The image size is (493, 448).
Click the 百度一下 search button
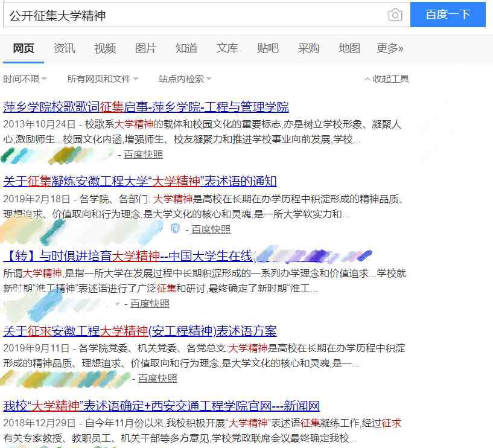coord(448,14)
